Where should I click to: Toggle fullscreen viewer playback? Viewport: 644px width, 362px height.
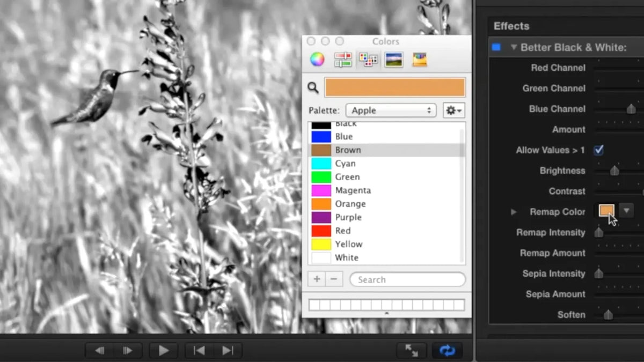[x=412, y=351]
